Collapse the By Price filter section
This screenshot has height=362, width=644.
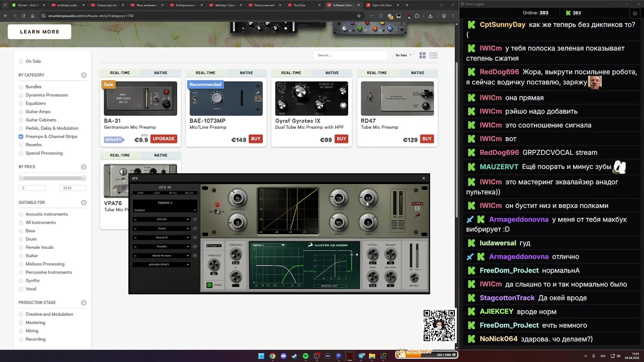click(84, 167)
